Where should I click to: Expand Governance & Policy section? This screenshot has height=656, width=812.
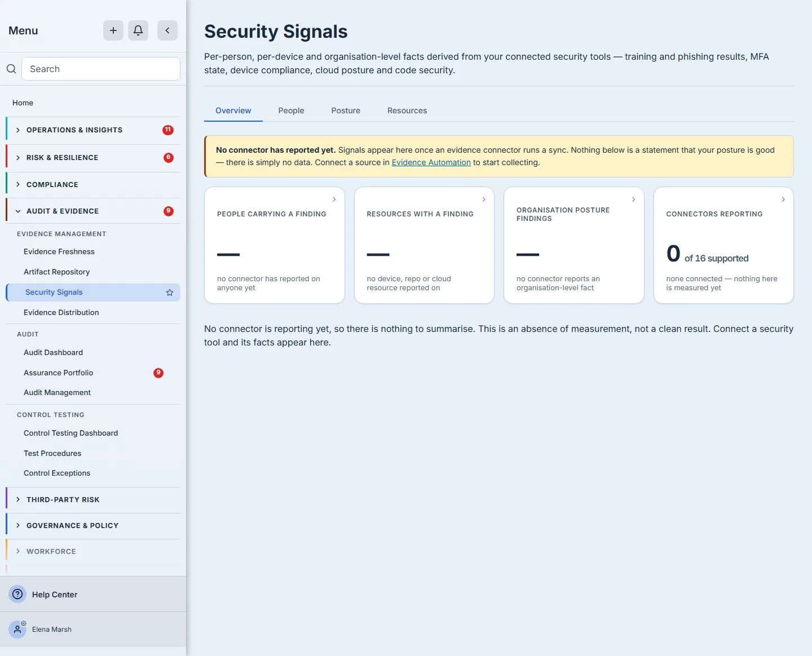coord(93,526)
